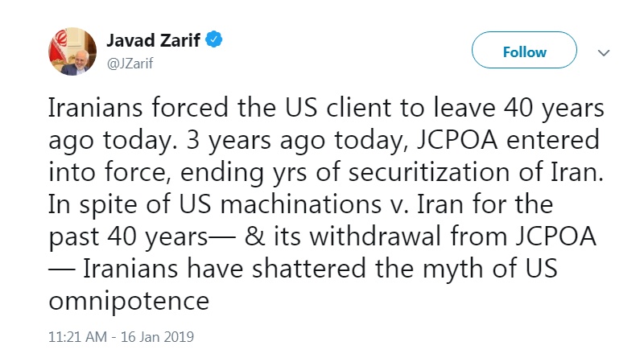The width and height of the screenshot is (644, 362).
Task: Click the phrase "3 years ago today"
Action: point(279,139)
